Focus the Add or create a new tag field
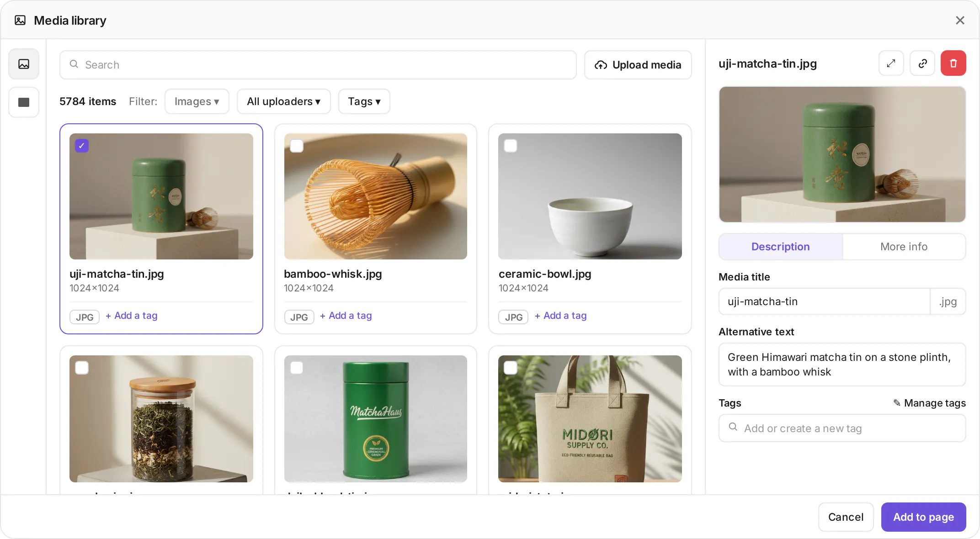Image resolution: width=980 pixels, height=539 pixels. [x=842, y=428]
